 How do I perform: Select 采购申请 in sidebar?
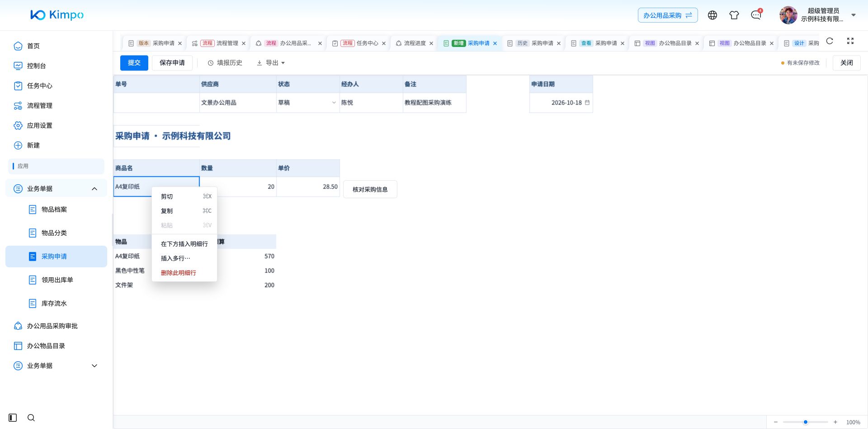(x=57, y=256)
